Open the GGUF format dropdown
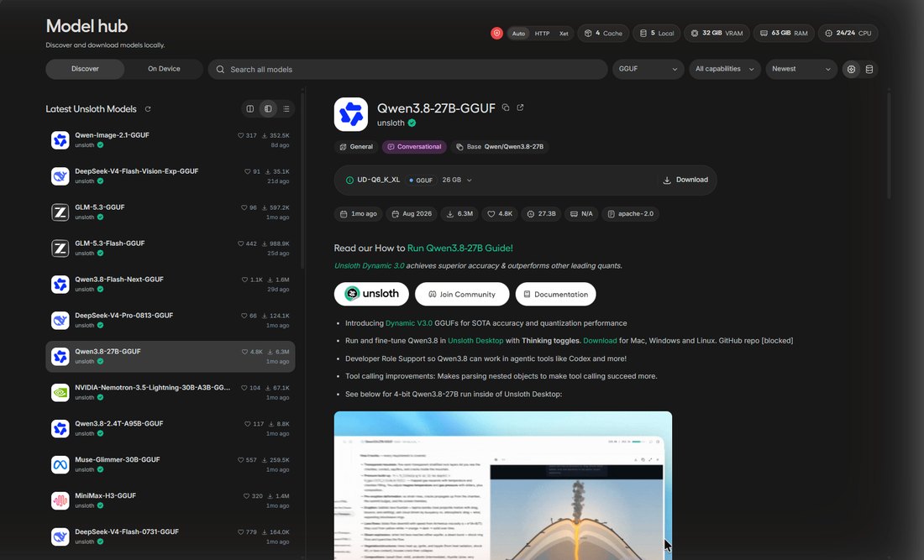The width and height of the screenshot is (924, 560). [648, 69]
